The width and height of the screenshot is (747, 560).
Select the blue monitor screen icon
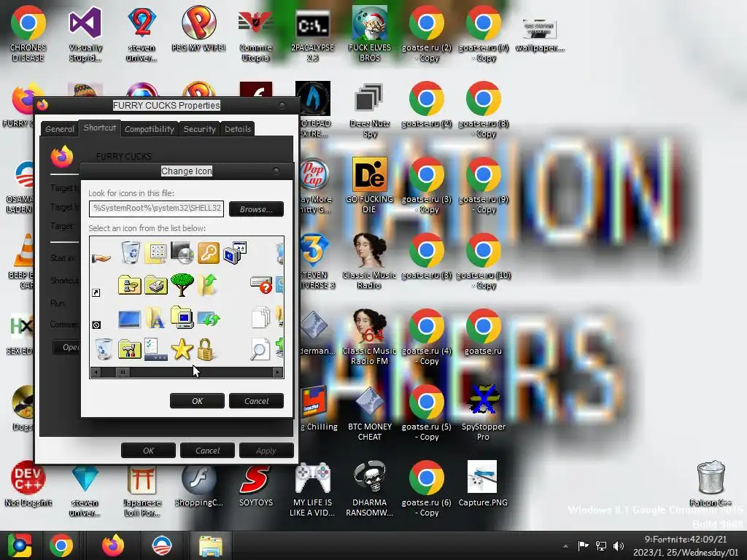click(129, 319)
